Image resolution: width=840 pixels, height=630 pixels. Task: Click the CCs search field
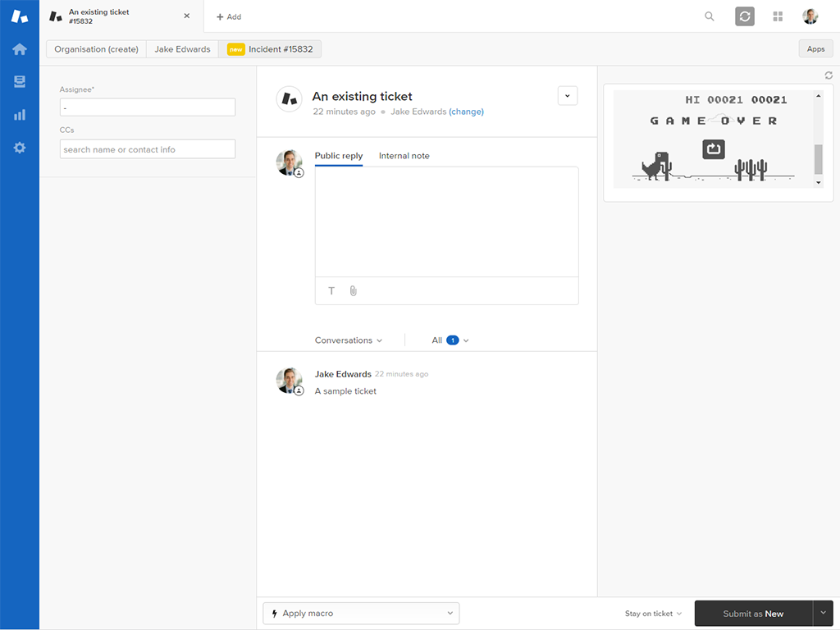tap(147, 148)
